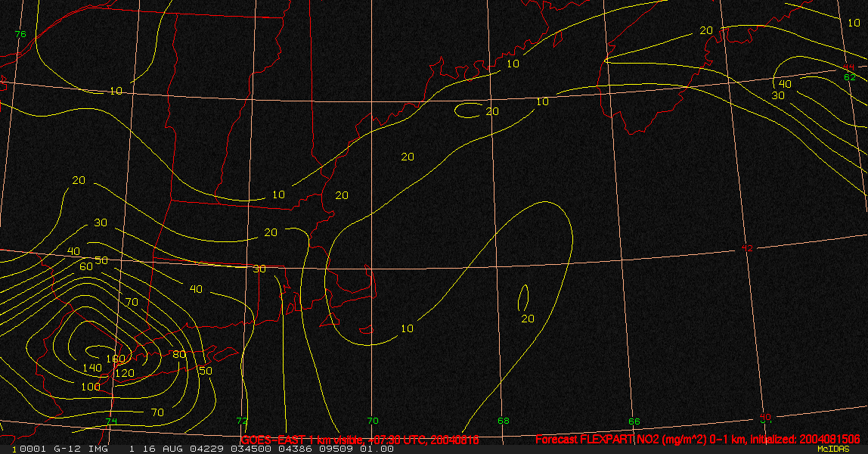Click the 0001 frame number in status bar
868x454 pixels.
pos(31,449)
